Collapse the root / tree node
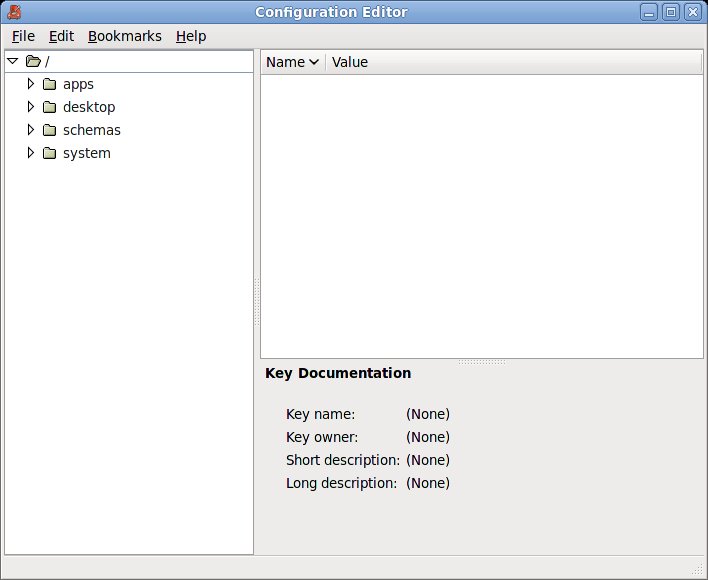This screenshot has width=708, height=580. coord(12,62)
